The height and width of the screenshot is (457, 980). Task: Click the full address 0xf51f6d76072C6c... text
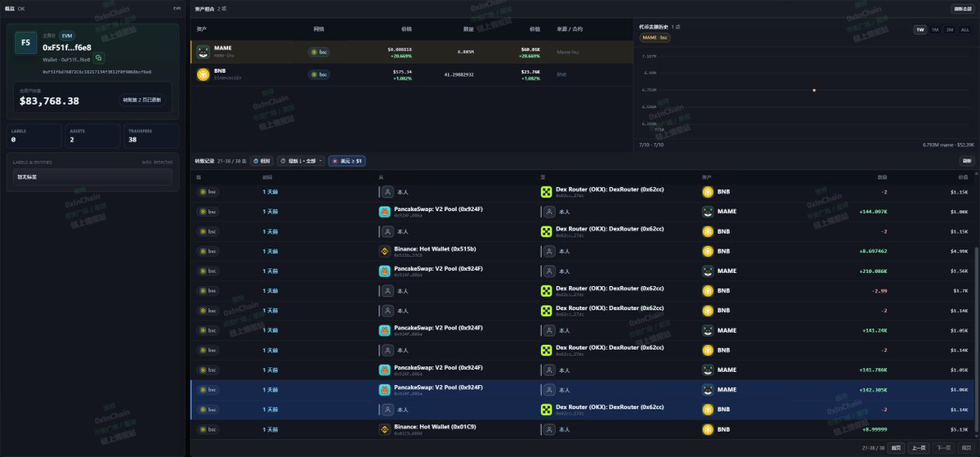[97, 72]
